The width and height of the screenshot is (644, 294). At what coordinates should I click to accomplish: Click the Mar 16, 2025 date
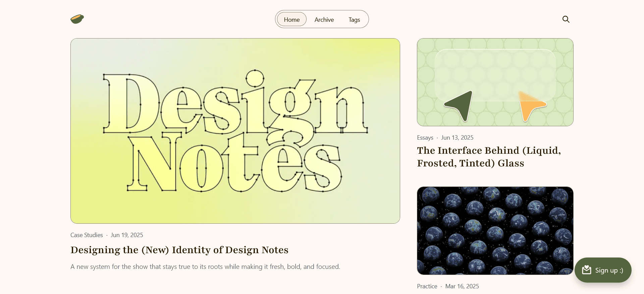462,286
